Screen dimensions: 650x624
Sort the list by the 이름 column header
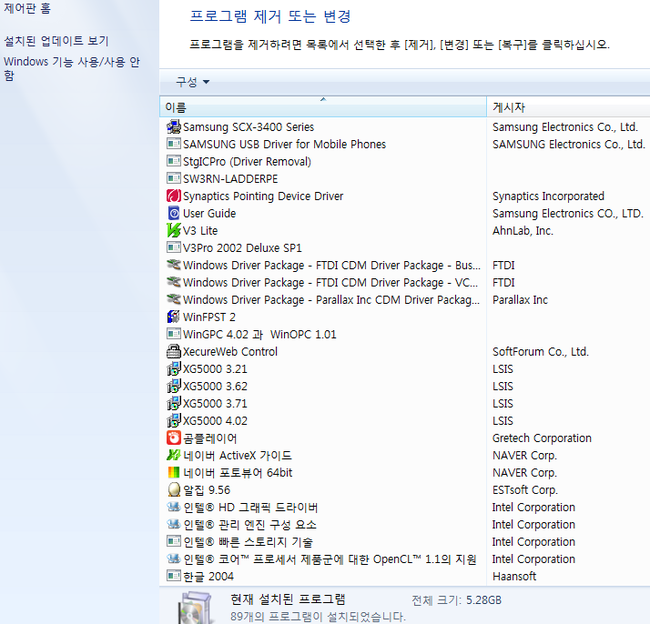(323, 107)
